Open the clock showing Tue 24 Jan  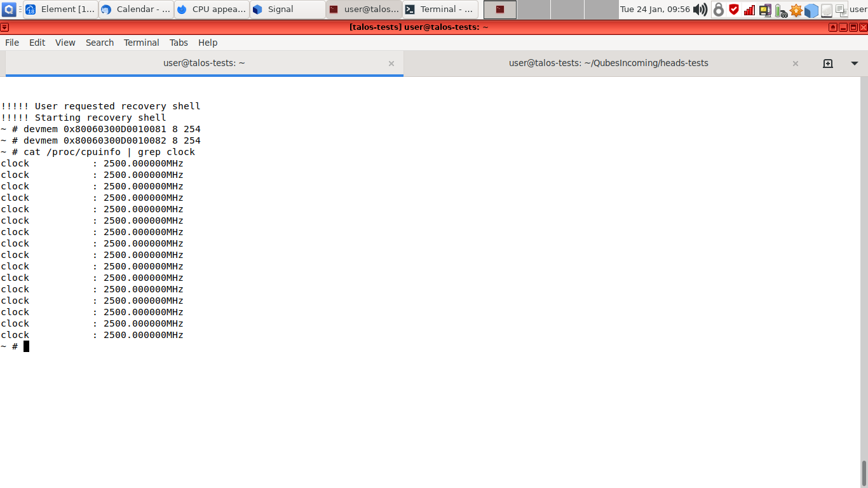pos(654,10)
